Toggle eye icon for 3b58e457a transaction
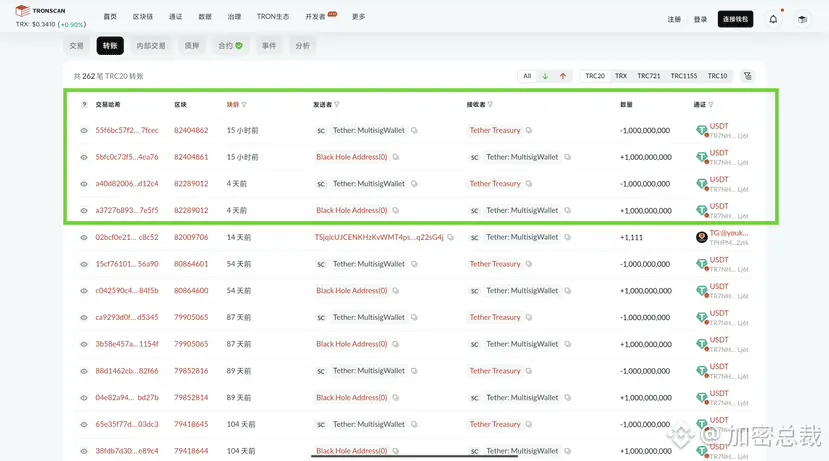 [x=84, y=344]
